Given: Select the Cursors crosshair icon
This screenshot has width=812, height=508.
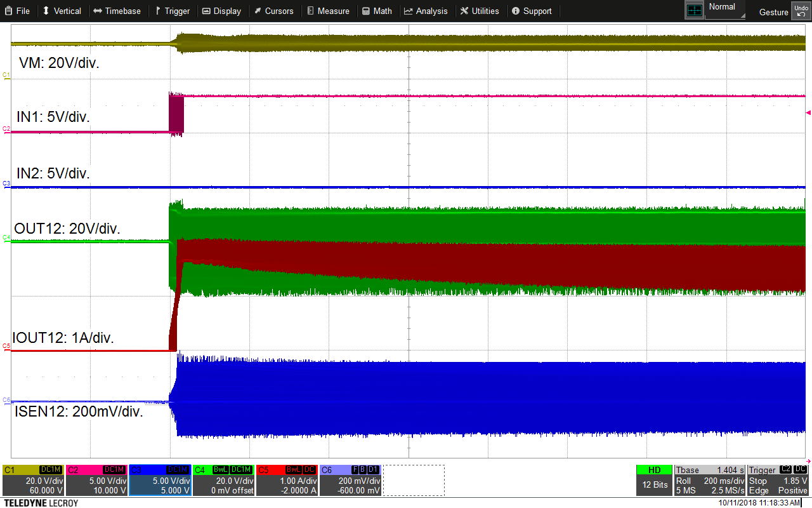Looking at the screenshot, I should (x=258, y=11).
